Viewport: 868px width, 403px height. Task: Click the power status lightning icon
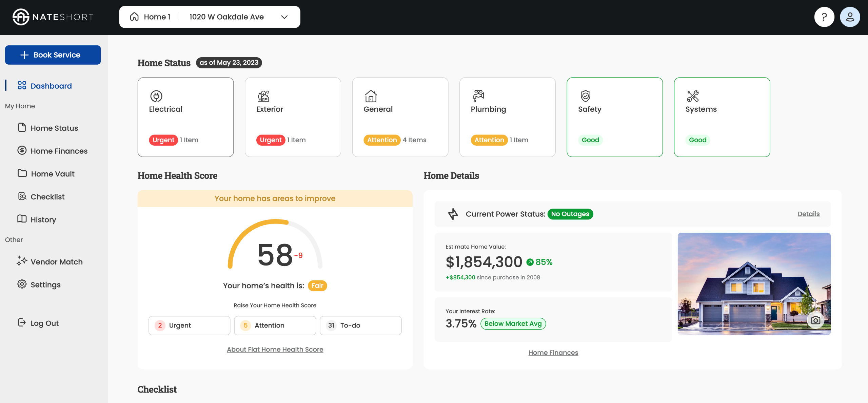(x=453, y=214)
